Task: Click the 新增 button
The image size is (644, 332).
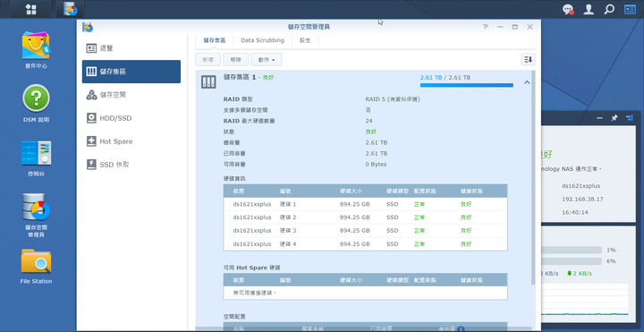Action: coord(208,60)
